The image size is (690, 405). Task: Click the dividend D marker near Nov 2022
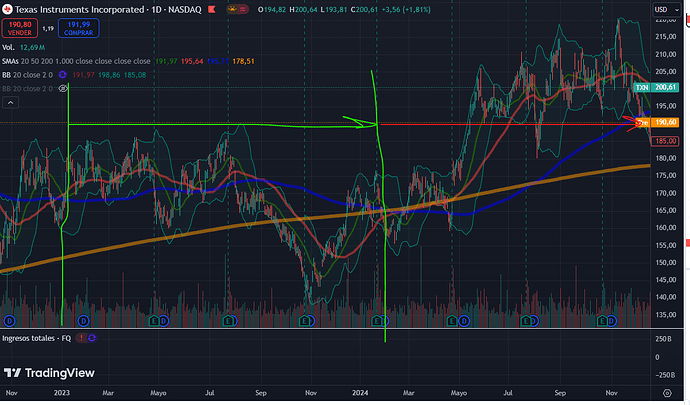pyautogui.click(x=9, y=321)
